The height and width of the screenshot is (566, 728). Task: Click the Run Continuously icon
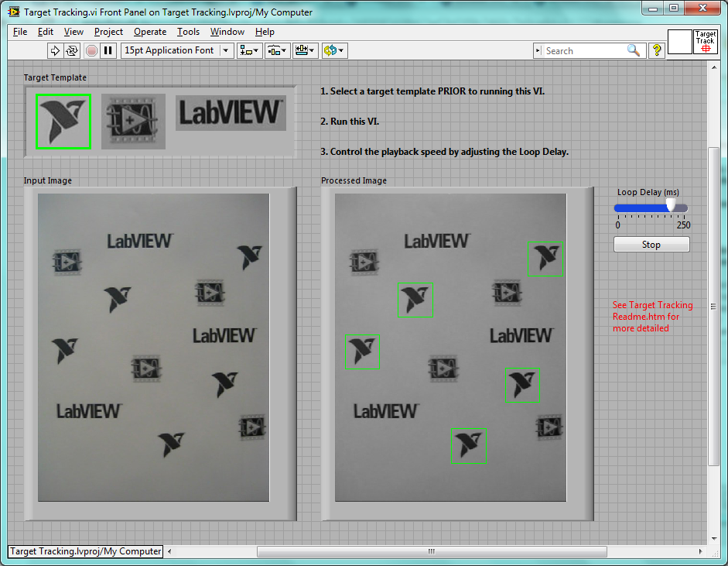(72, 50)
